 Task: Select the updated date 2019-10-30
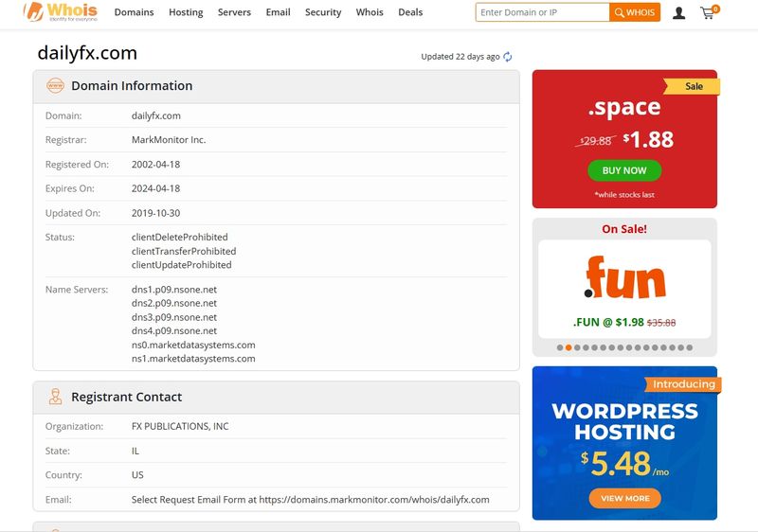coord(155,213)
